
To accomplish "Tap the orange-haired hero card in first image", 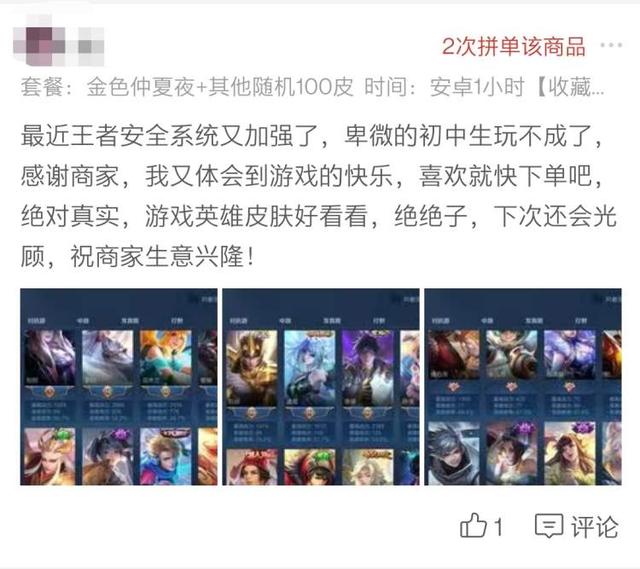I will pyautogui.click(x=165, y=358).
